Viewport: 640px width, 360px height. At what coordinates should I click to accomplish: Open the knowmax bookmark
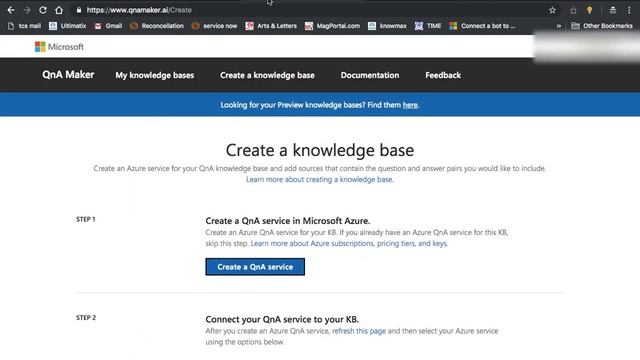click(x=387, y=26)
